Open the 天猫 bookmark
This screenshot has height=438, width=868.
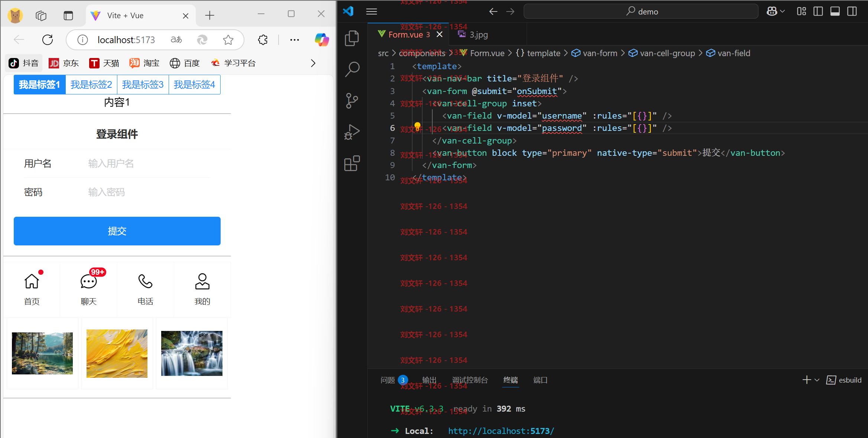tap(104, 63)
